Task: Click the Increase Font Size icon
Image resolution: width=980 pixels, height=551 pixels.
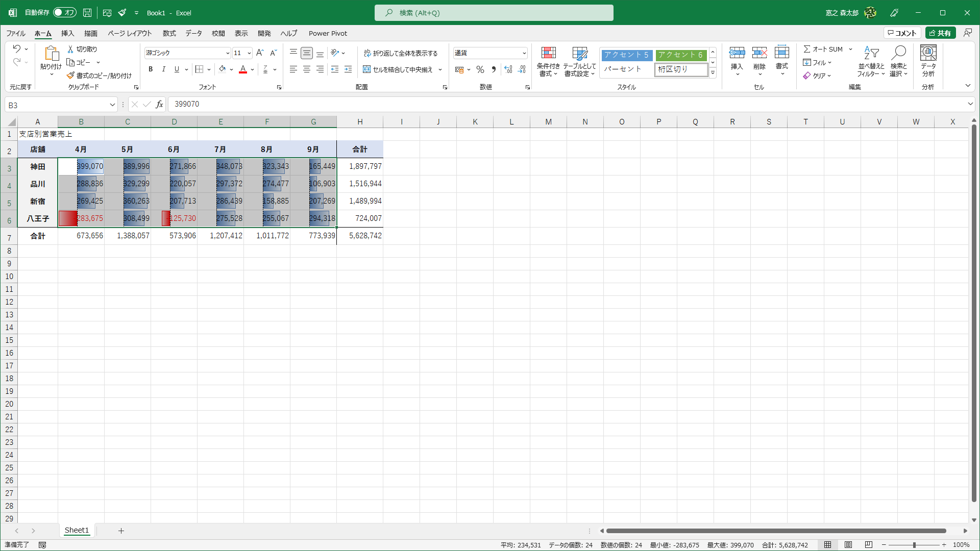Action: click(260, 53)
